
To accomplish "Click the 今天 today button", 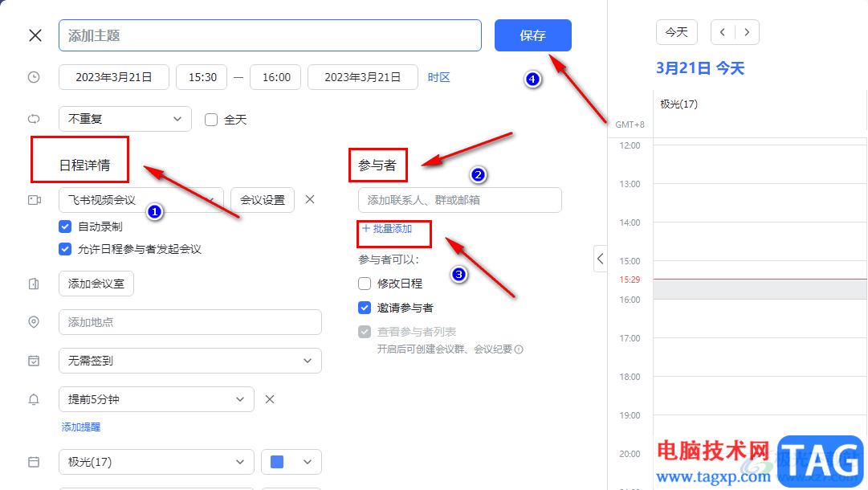I will (x=676, y=32).
